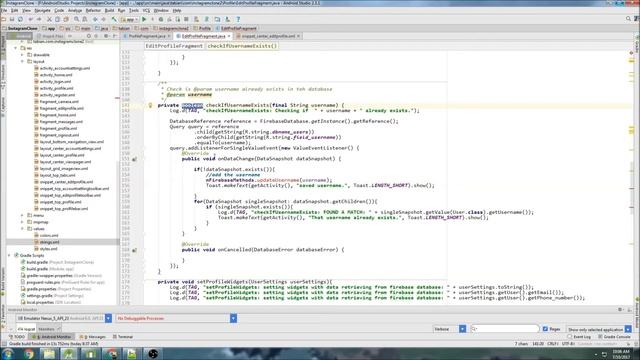Select fragment_editprofile.xml in the tree
This screenshot has height=360, width=640.
(x=61, y=109)
